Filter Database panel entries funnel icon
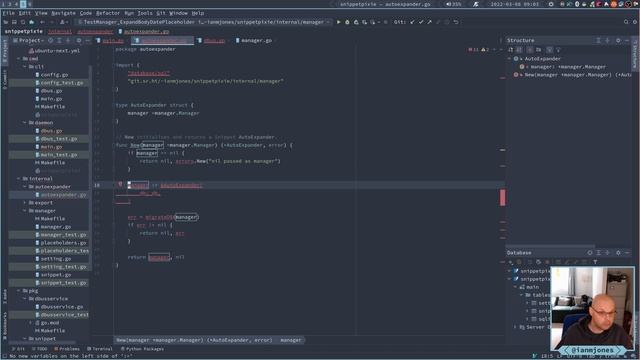The height and width of the screenshot is (360, 640). 595,262
